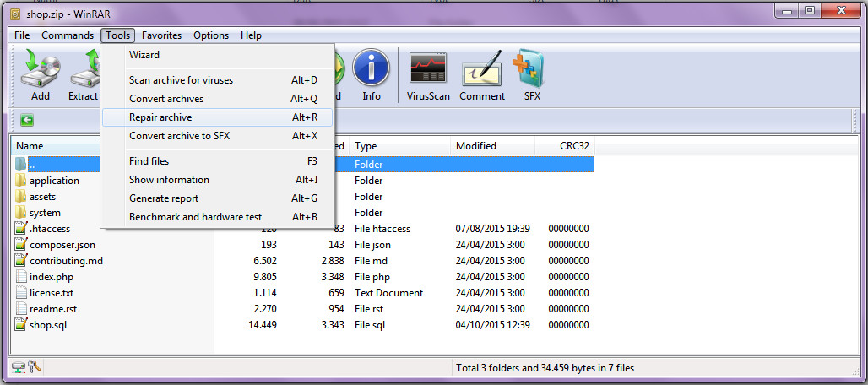Select Convert archive to SFX
This screenshot has width=868, height=385.
click(218, 136)
